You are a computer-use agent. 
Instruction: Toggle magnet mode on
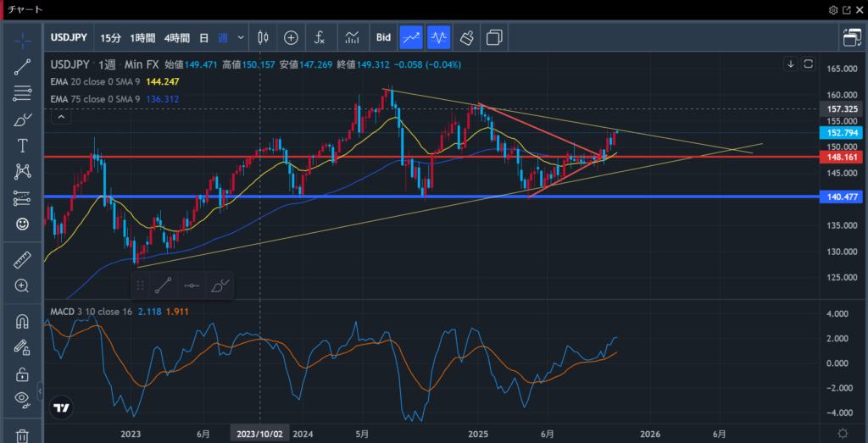(x=23, y=322)
